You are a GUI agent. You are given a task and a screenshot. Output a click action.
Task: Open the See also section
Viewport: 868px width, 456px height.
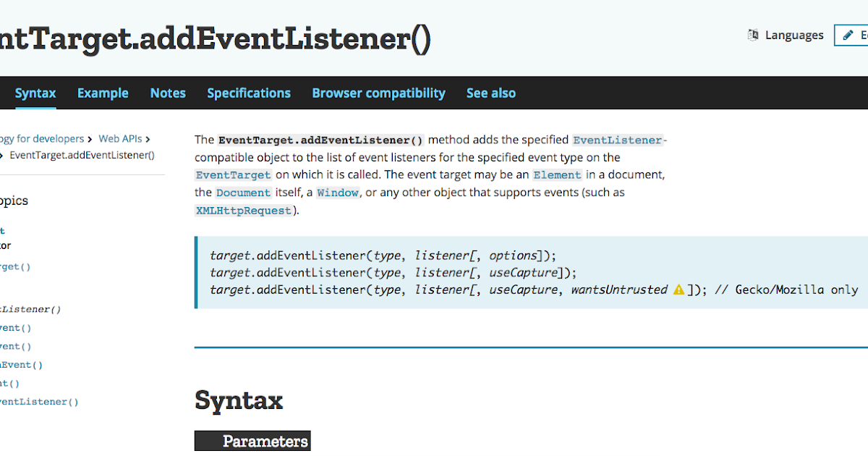(491, 93)
